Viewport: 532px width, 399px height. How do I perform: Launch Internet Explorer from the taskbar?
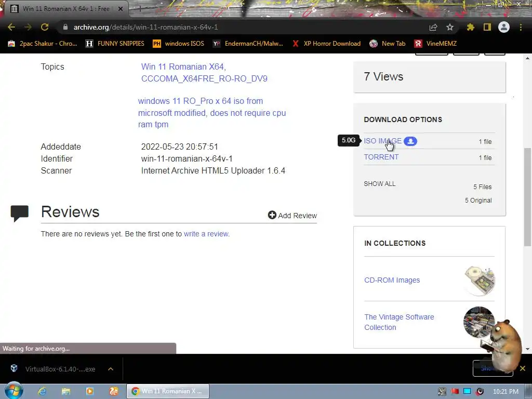(43, 391)
